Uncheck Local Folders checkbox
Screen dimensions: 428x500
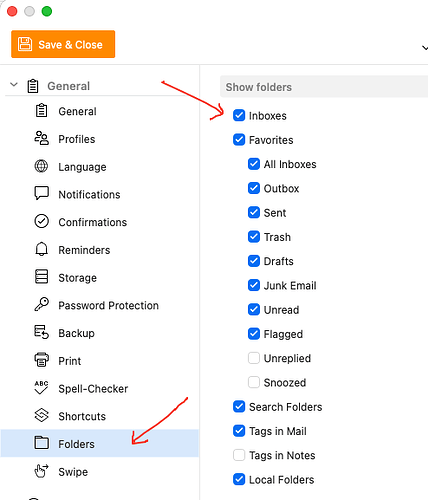click(239, 479)
